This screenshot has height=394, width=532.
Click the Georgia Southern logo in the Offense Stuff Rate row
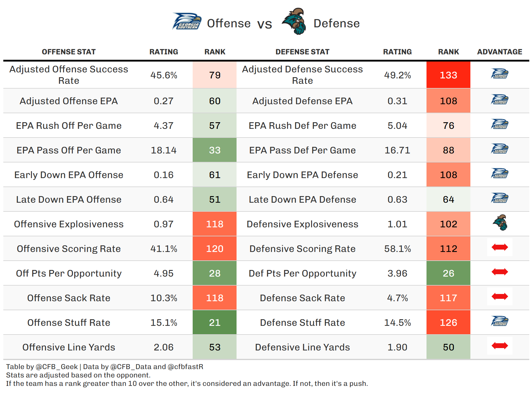(500, 321)
